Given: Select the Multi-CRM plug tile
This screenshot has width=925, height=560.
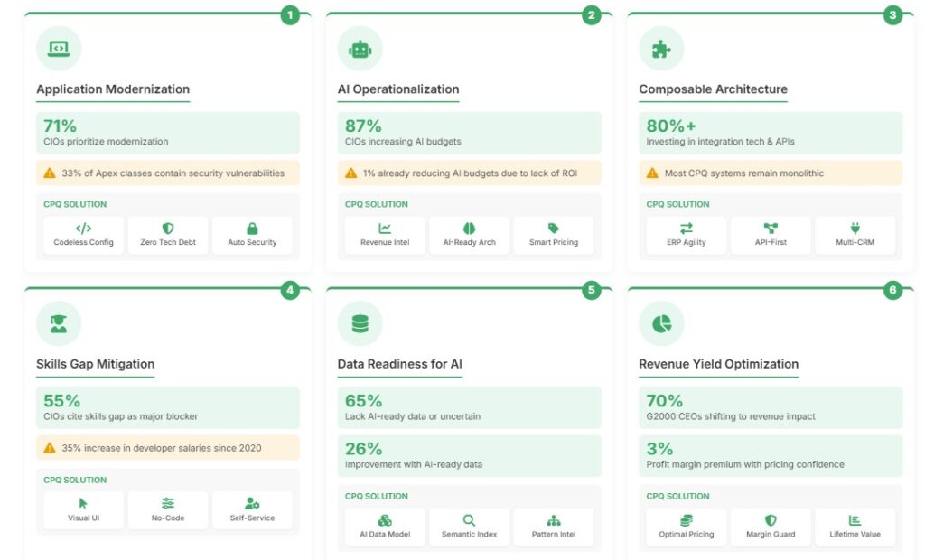Looking at the screenshot, I should (x=855, y=235).
